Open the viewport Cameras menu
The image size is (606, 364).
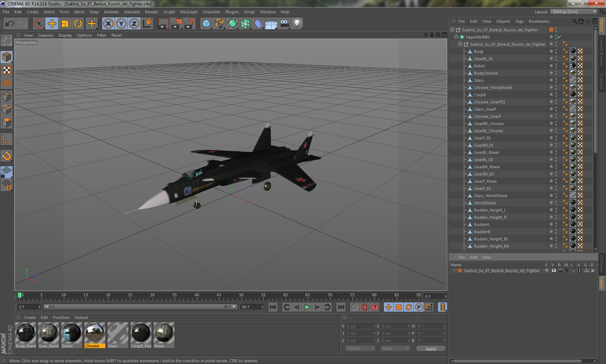click(x=45, y=35)
